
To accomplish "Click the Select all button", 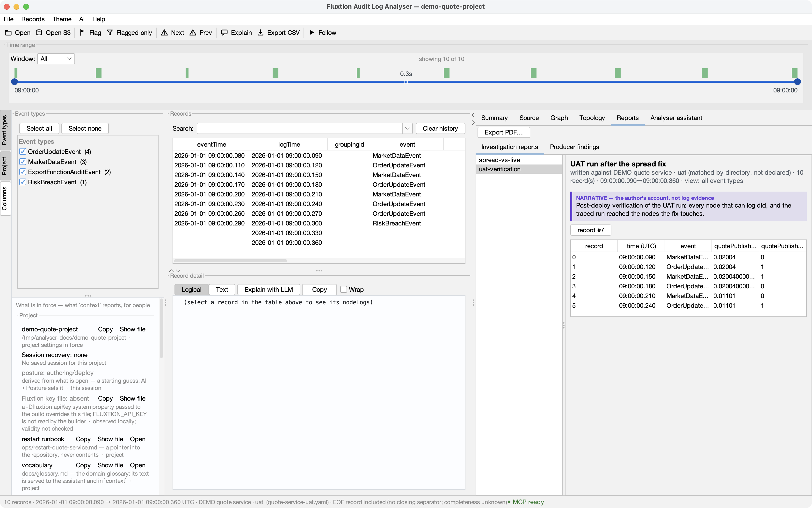I will (39, 128).
